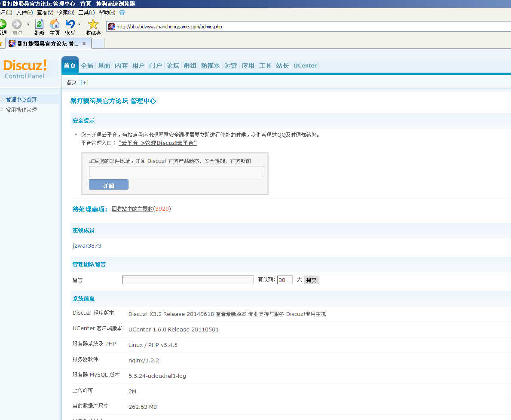Switch to the 防灌水 admin tab
Image resolution: width=511 pixels, height=420 pixels.
[211, 65]
